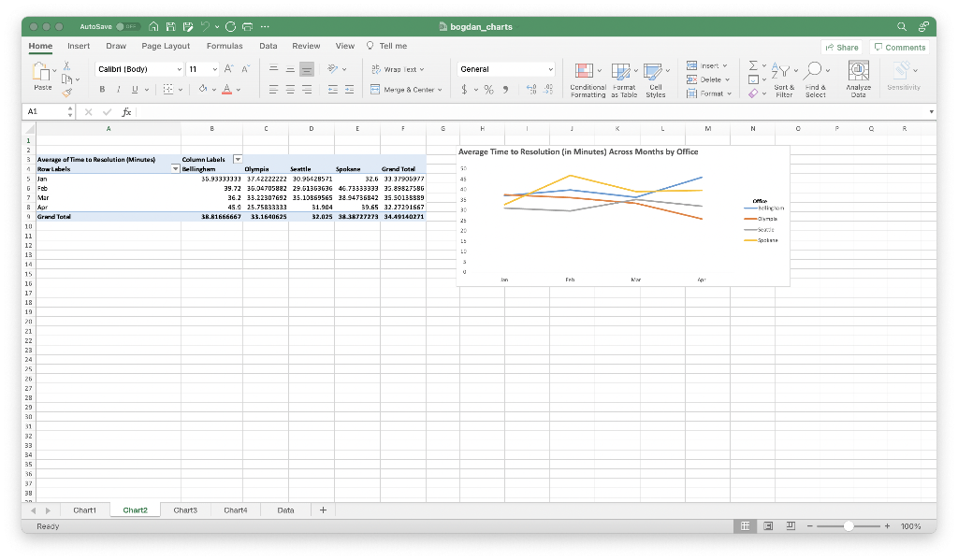Open the Formulas tab
The height and width of the screenshot is (560, 958).
(225, 46)
